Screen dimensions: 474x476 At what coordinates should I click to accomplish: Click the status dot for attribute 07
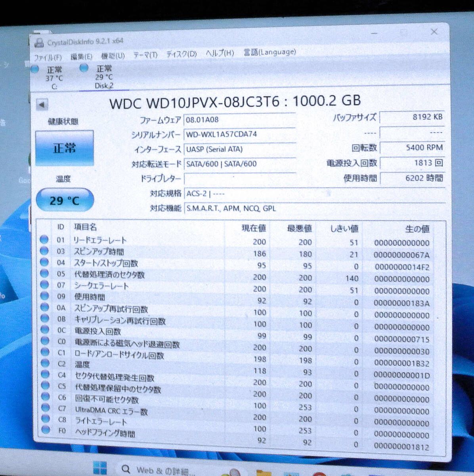coord(44,284)
